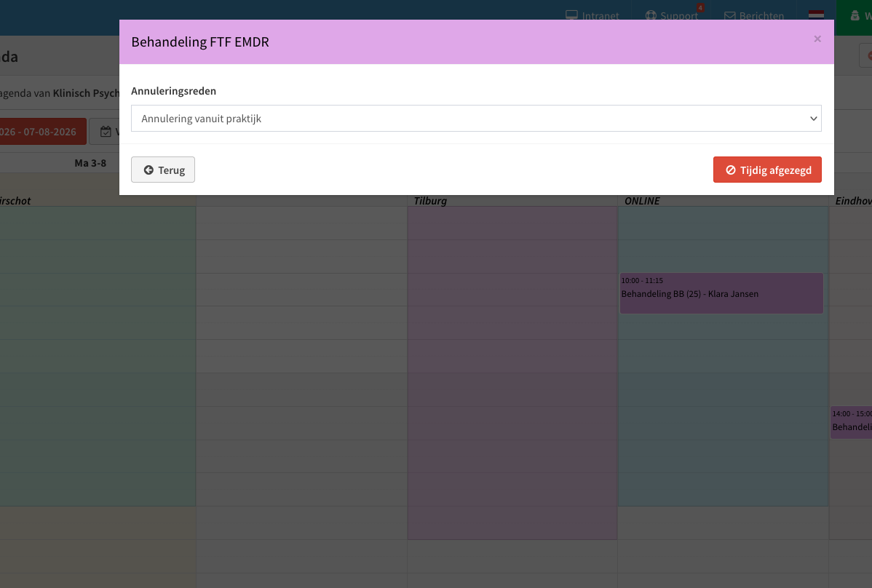Click the green user button in top bar
This screenshot has width=872, height=588.
(855, 17)
